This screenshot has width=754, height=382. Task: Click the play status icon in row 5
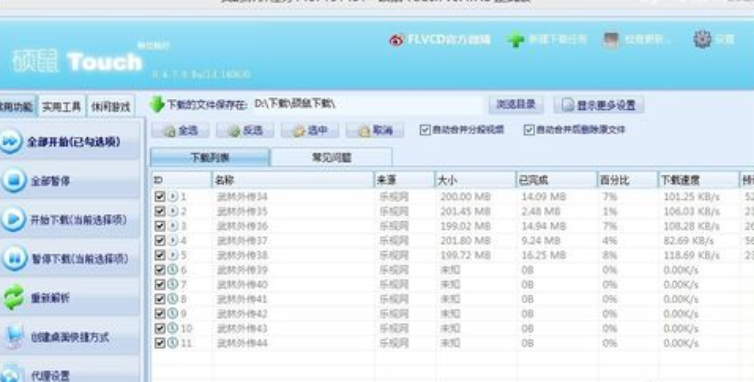point(173,255)
